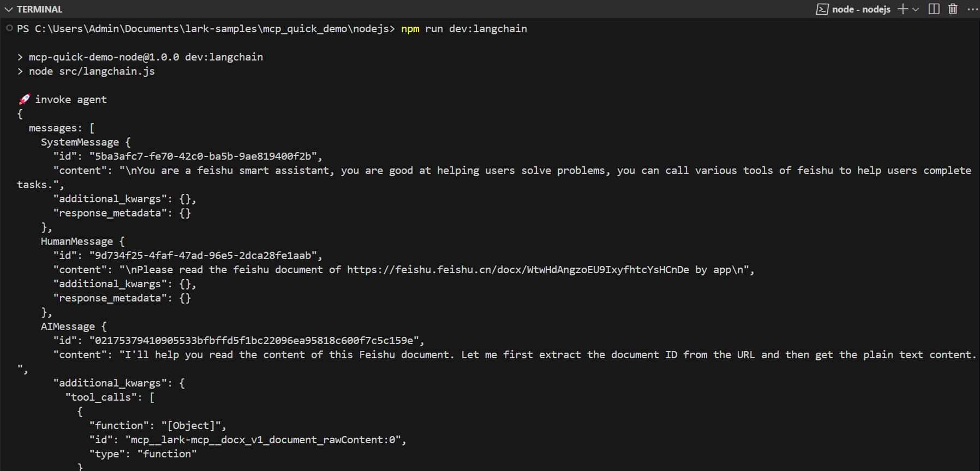Kill the terminal with trash icon

(953, 9)
